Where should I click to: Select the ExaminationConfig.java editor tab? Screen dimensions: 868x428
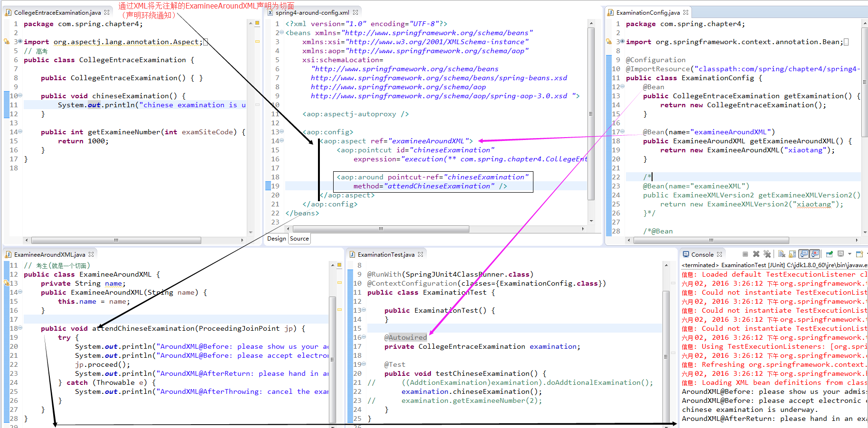click(x=648, y=12)
